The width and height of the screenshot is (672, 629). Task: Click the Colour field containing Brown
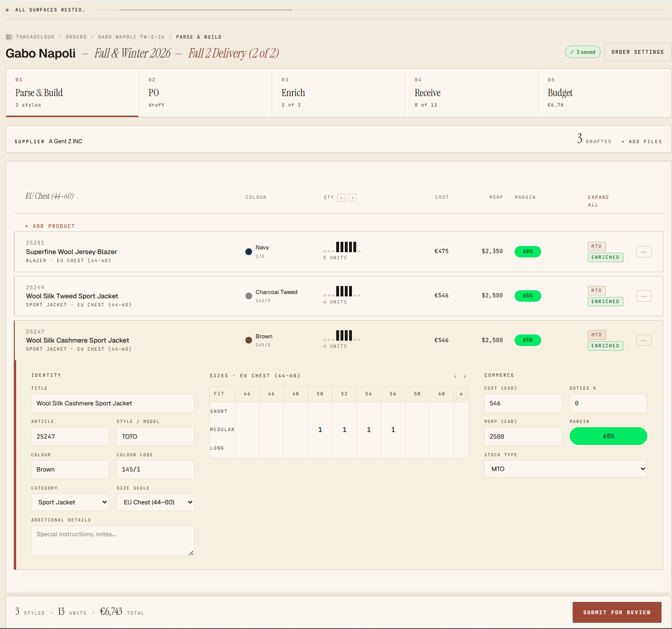click(70, 469)
